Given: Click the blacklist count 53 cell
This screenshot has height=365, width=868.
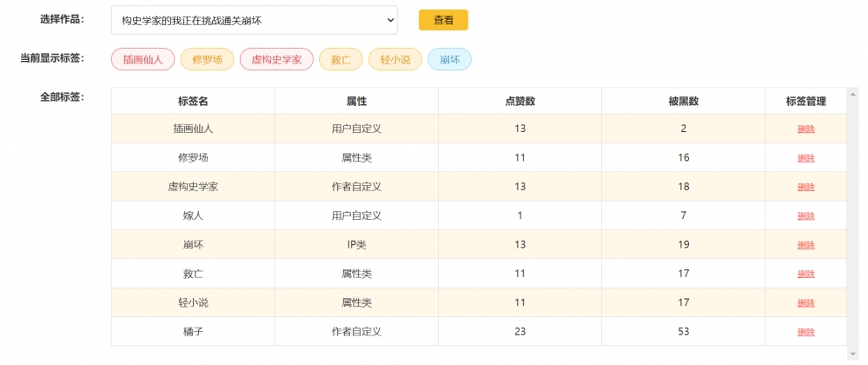Looking at the screenshot, I should tap(683, 331).
